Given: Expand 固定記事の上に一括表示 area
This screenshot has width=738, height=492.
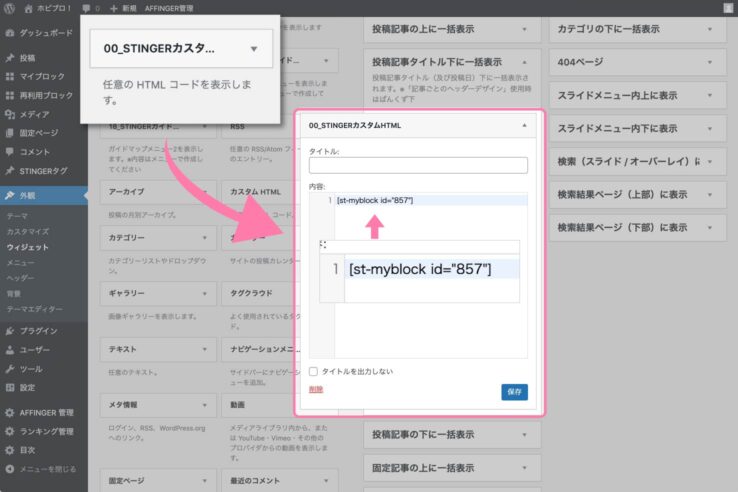Looking at the screenshot, I should click(524, 468).
